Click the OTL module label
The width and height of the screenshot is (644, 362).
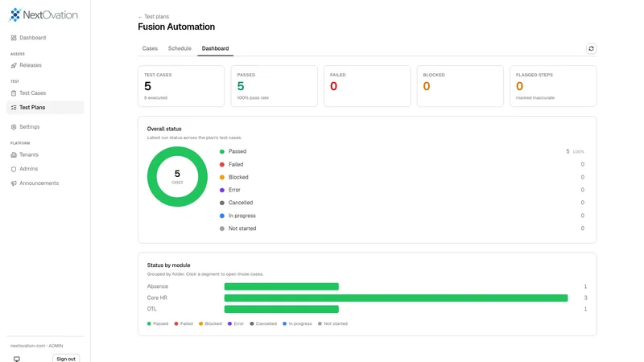point(151,309)
